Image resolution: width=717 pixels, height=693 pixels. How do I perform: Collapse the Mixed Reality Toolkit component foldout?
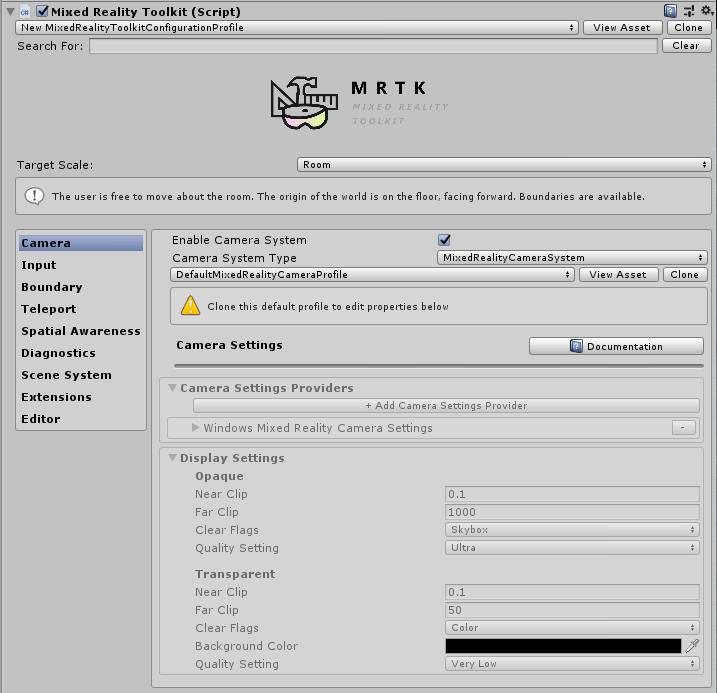tap(9, 11)
